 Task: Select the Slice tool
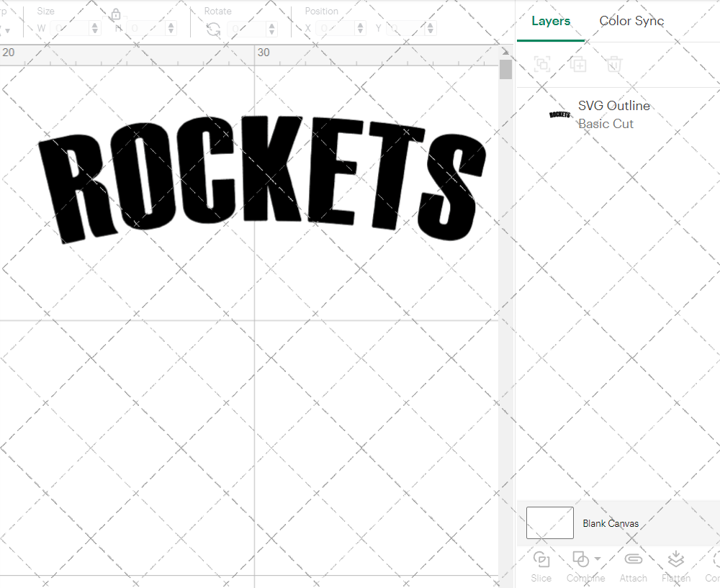click(x=541, y=565)
